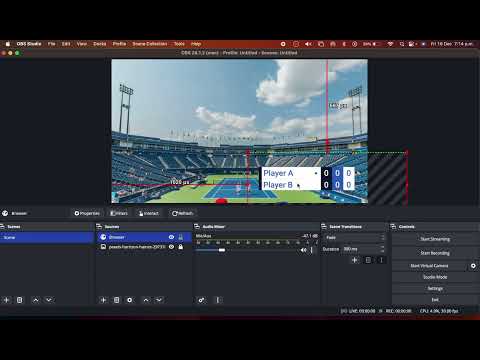Screen dimensions: 480x360
Task: Select the pexels image source row
Action: click(x=144, y=247)
